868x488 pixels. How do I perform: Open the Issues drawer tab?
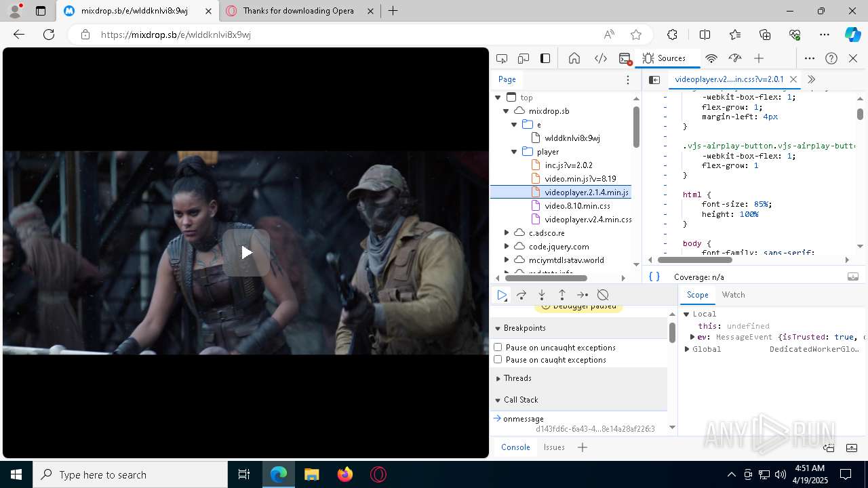[554, 447]
